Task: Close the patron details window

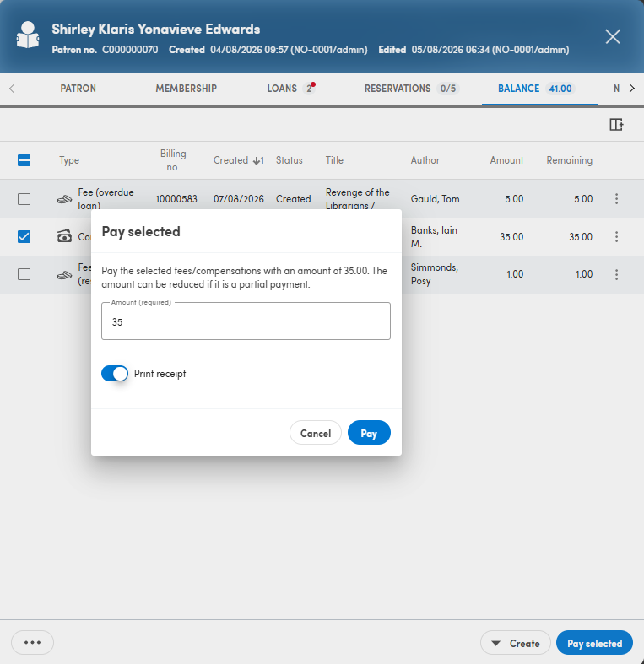Action: click(613, 36)
